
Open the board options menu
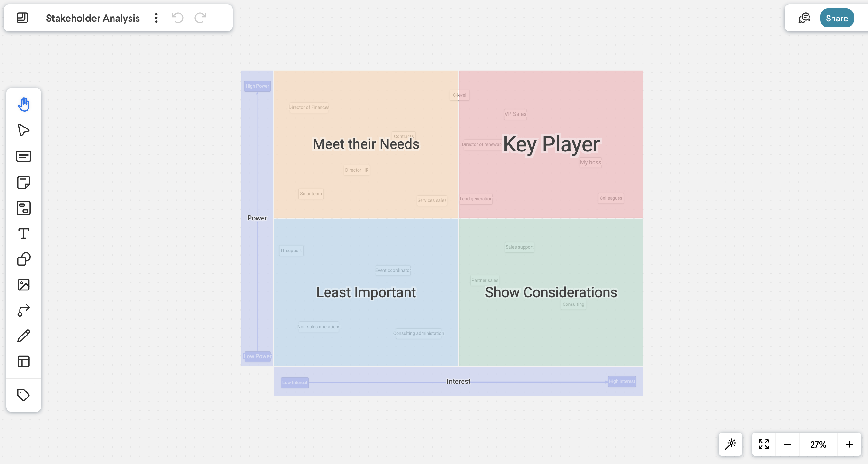tap(156, 18)
